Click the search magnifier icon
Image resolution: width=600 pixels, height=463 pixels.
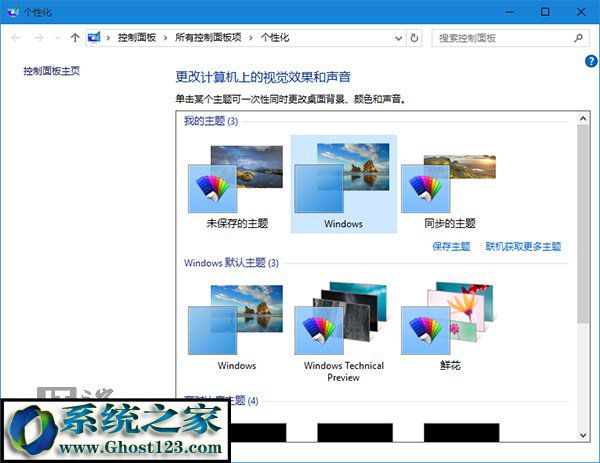579,38
